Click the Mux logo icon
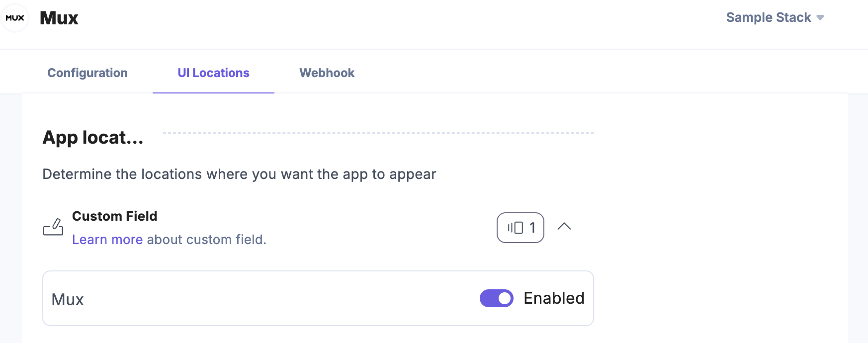The width and height of the screenshot is (868, 343). click(15, 18)
